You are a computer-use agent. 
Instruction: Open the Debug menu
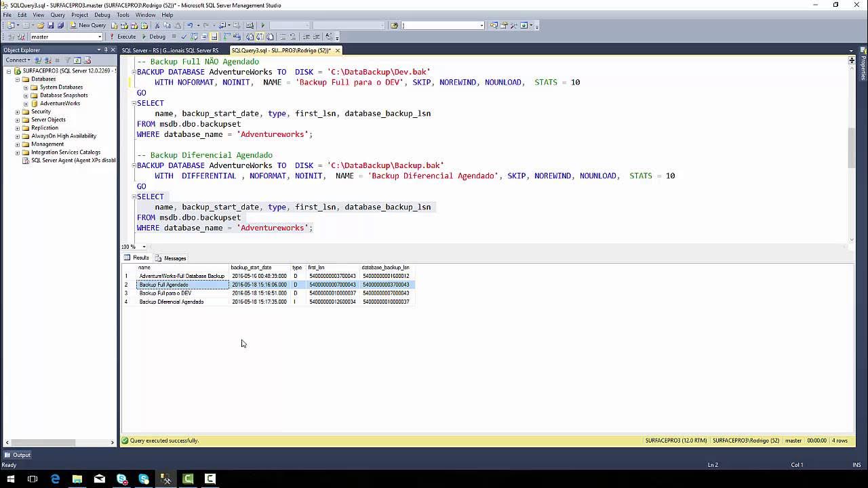[x=102, y=15]
